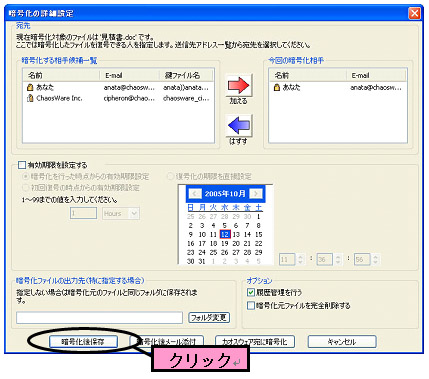This screenshot has width=429, height=379.
Task: Click the blue left arrow to remove recipient
Action: (239, 126)
